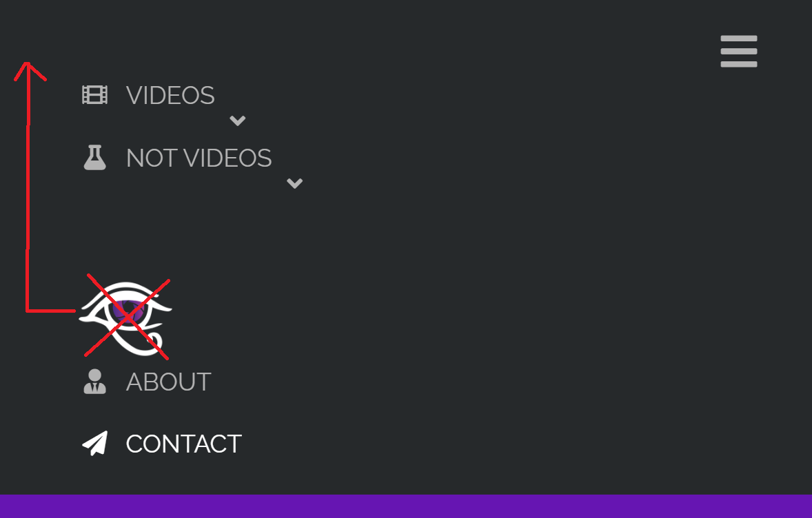Click the flask icon beside NOT VIDEOS
This screenshot has height=518, width=812.
point(94,158)
